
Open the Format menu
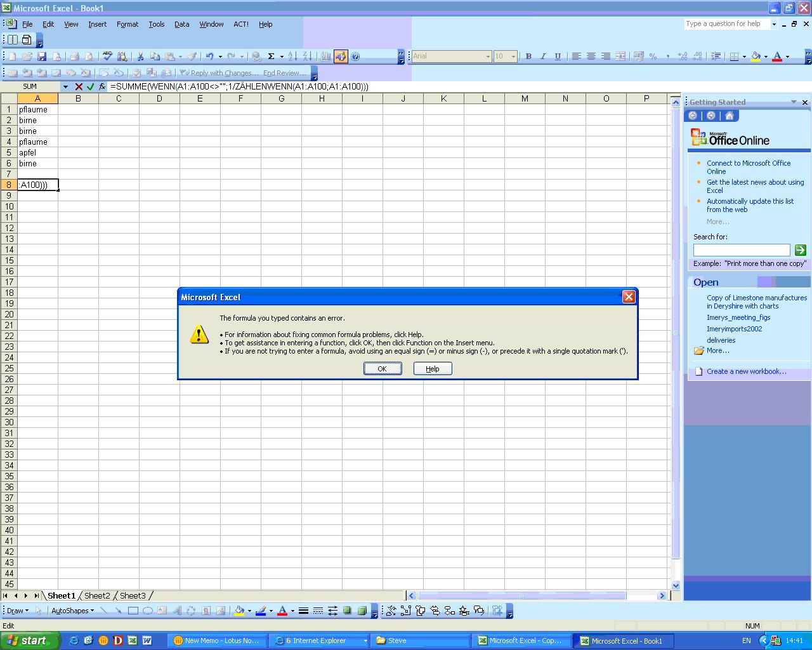128,24
